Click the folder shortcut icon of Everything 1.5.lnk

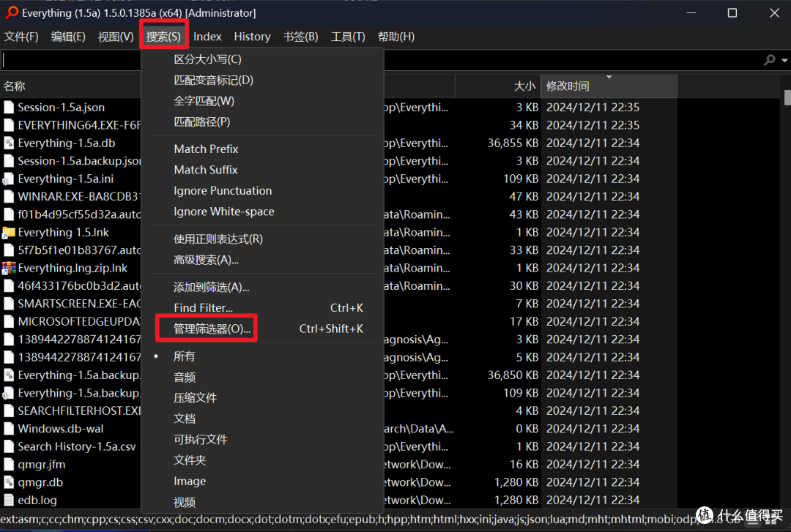pyautogui.click(x=9, y=233)
